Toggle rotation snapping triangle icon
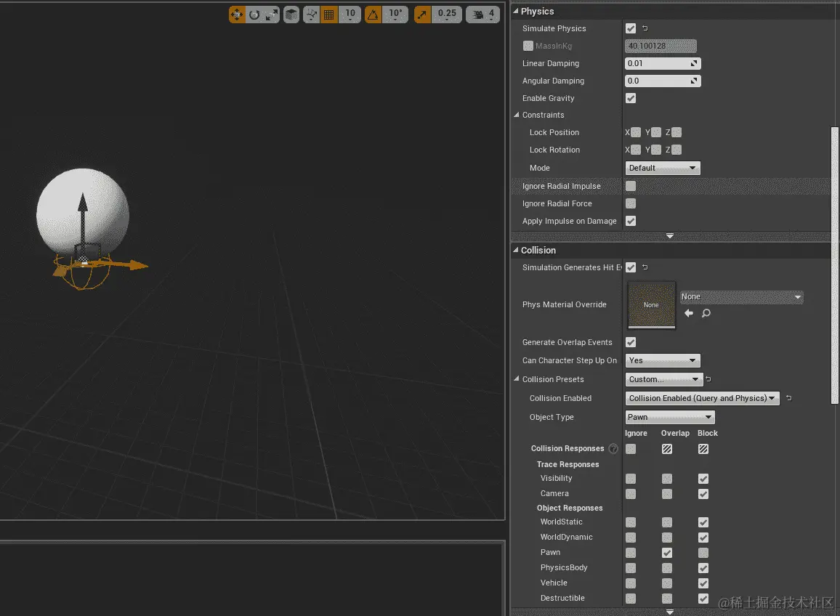The image size is (840, 616). (373, 15)
